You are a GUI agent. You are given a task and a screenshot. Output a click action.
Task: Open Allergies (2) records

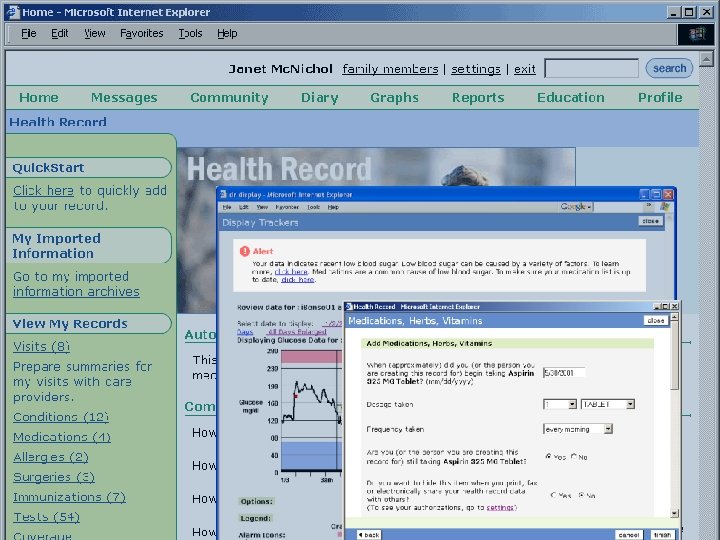51,457
